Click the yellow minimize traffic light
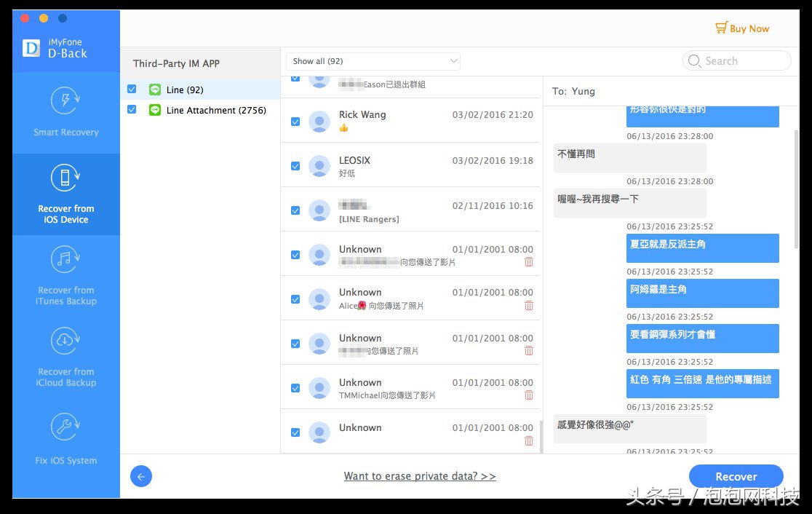 pyautogui.click(x=42, y=17)
